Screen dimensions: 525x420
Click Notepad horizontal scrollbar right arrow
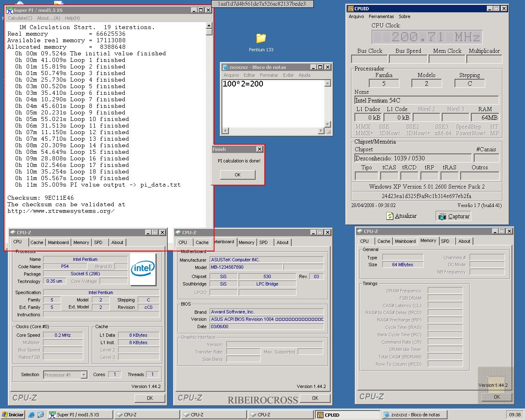pyautogui.click(x=321, y=131)
